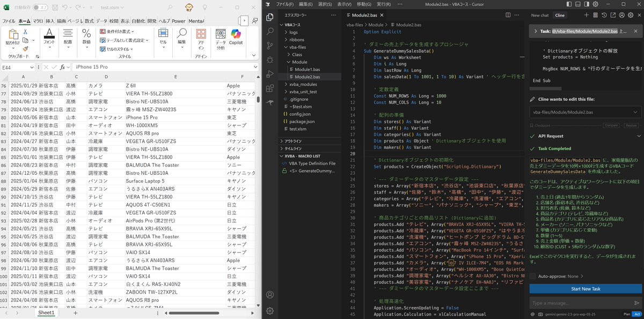The width and height of the screenshot is (644, 319).
Task: Select the Sheet1 tab
Action: [46, 313]
